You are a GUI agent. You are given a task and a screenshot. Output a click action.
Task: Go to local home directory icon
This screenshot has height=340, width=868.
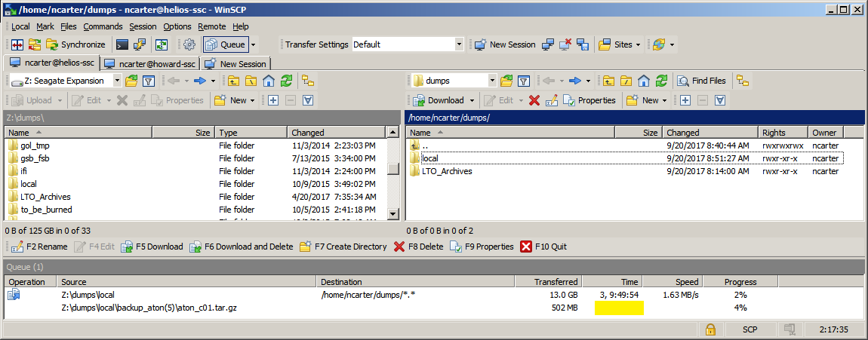[269, 81]
